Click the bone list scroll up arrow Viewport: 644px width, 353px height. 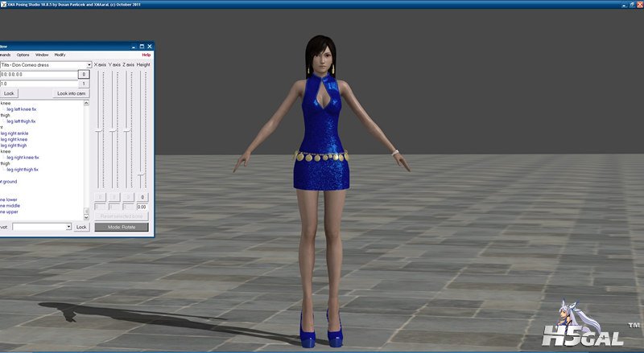86,103
